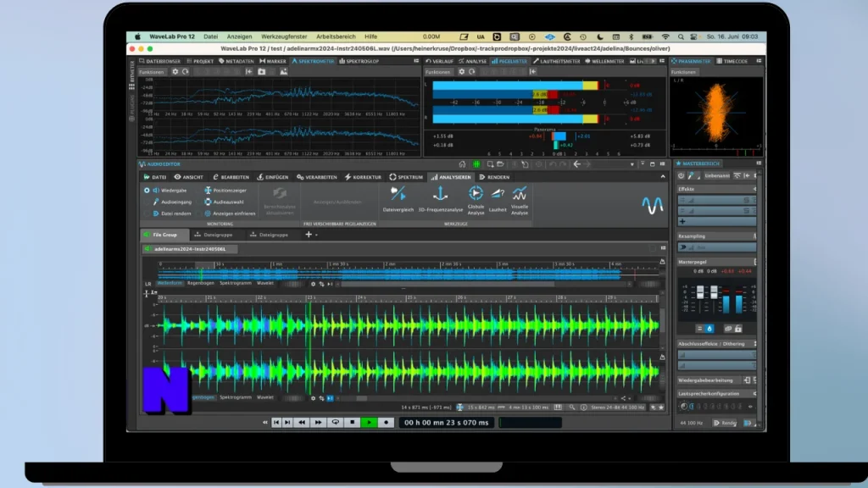The image size is (868, 488).
Task: Click the snapshot camera icon in spectrometer toolbar
Action: 262,72
